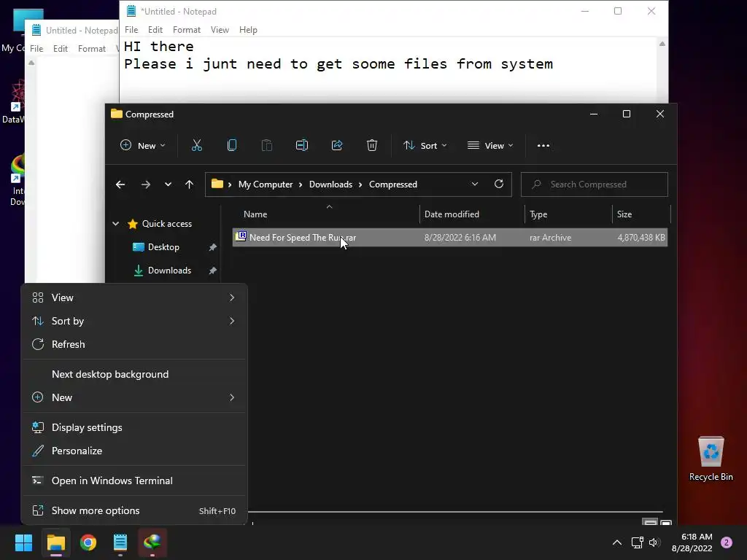Click the pin icon beside Desktop in Quick access
747x560 pixels.
pos(212,247)
